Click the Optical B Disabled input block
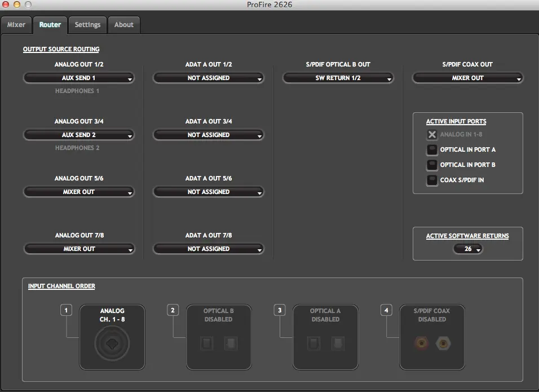 (x=219, y=337)
